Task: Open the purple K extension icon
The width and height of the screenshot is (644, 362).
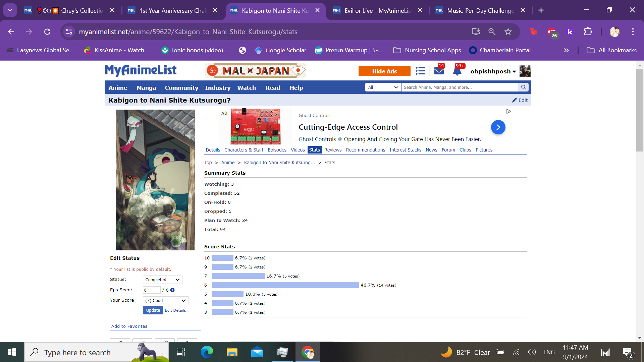Action: pos(570,32)
